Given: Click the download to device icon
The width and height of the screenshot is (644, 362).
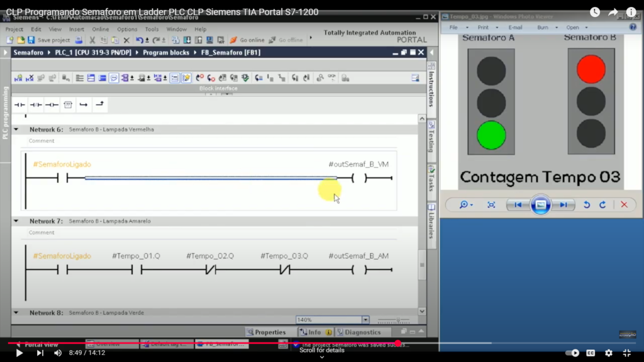Looking at the screenshot, I should pos(187,40).
